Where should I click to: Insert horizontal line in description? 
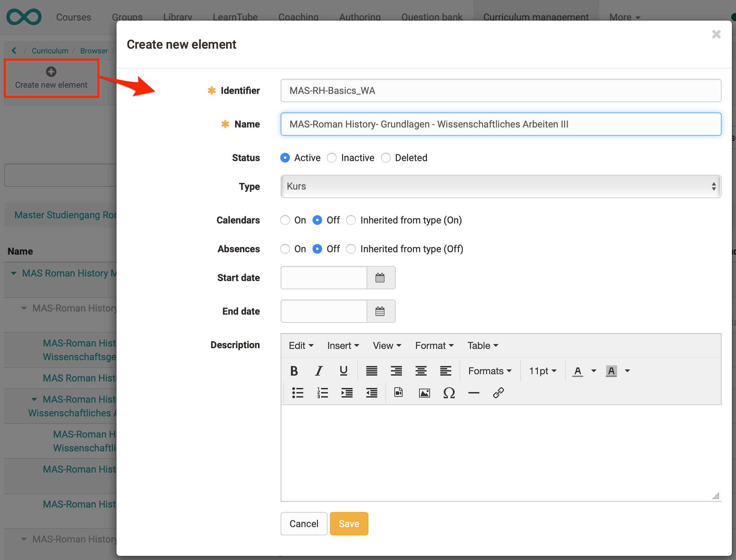pos(474,393)
